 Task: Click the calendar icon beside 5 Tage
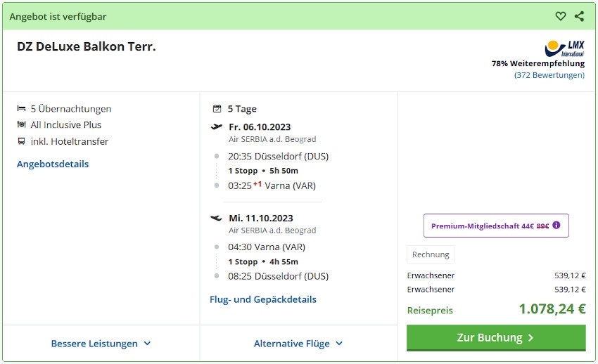217,109
